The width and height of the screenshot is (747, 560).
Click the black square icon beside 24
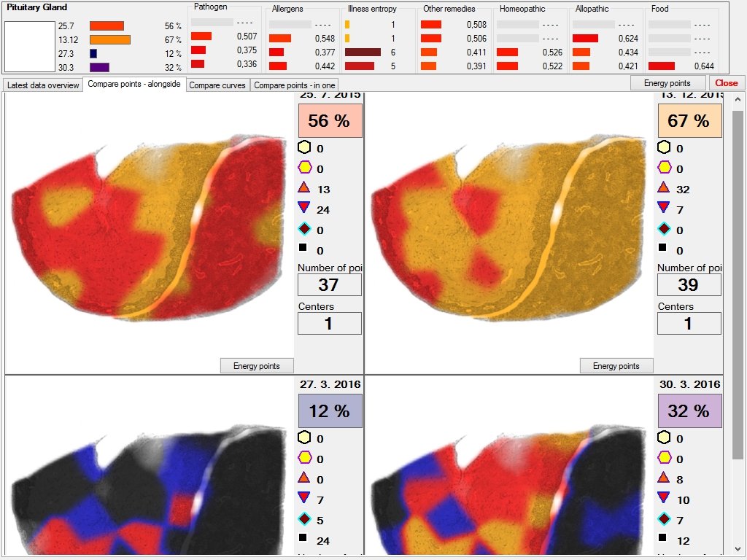[x=304, y=540]
